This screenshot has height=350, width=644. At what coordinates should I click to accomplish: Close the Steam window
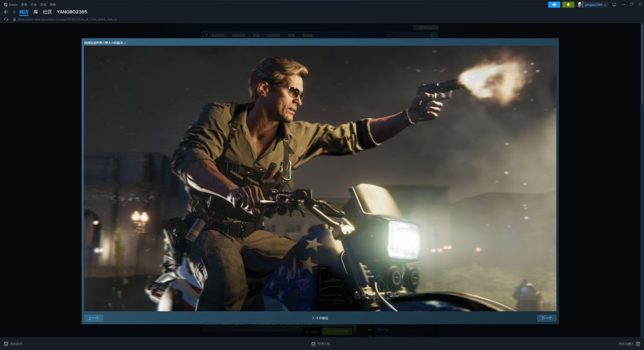coord(639,5)
